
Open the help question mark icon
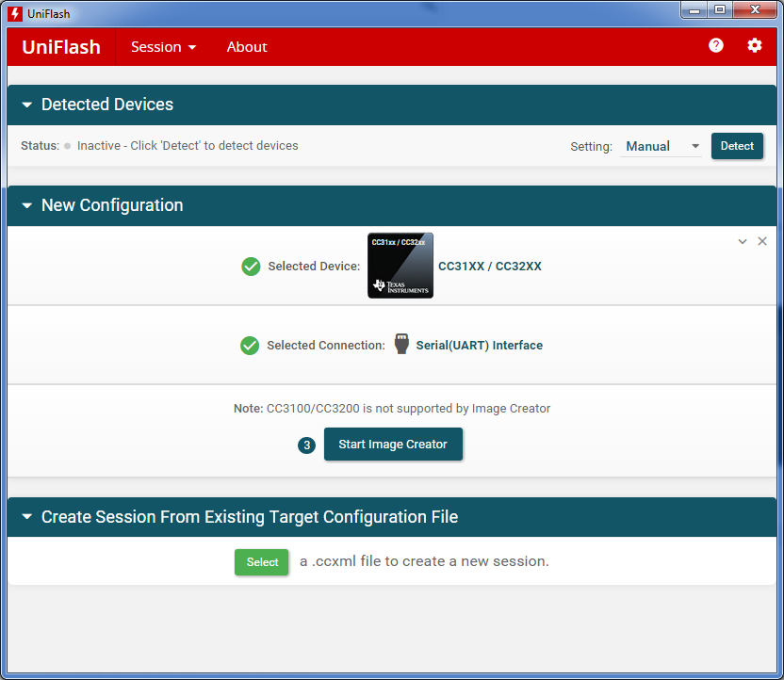(x=715, y=46)
